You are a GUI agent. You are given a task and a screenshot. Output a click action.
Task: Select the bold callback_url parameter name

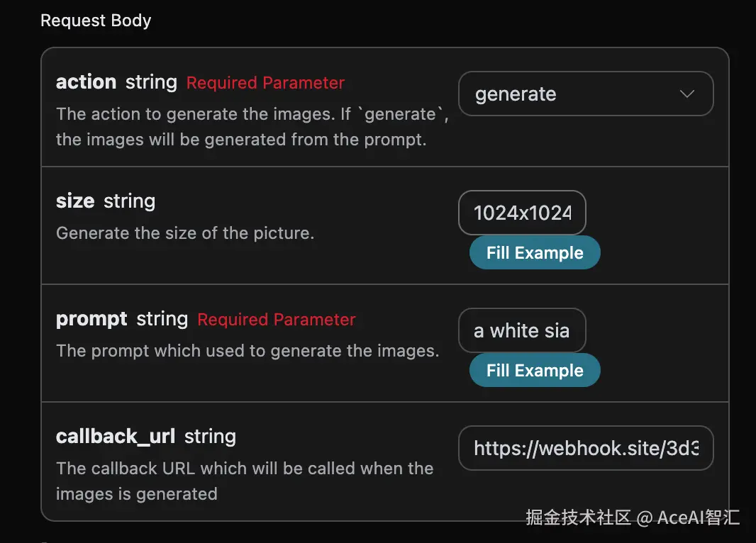coord(115,437)
